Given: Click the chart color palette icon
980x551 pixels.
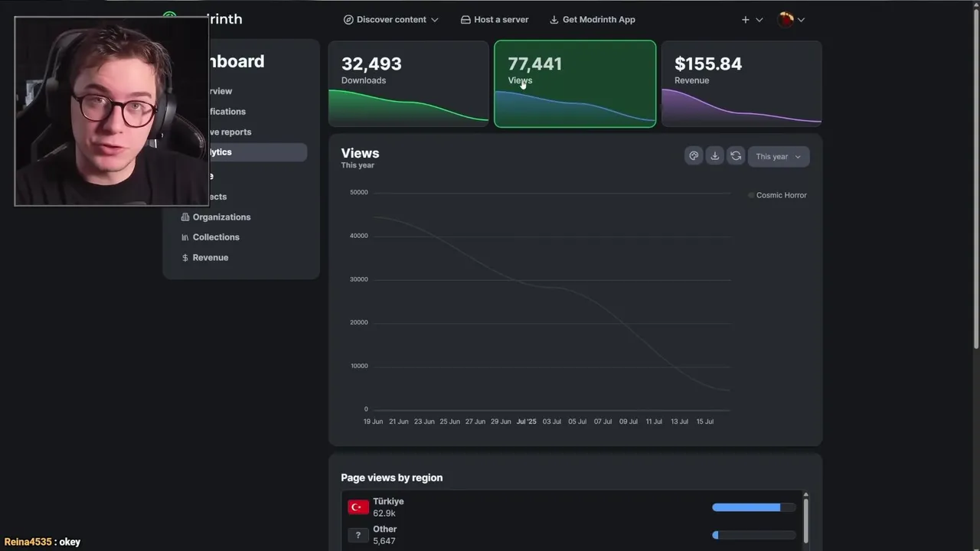Looking at the screenshot, I should [694, 156].
